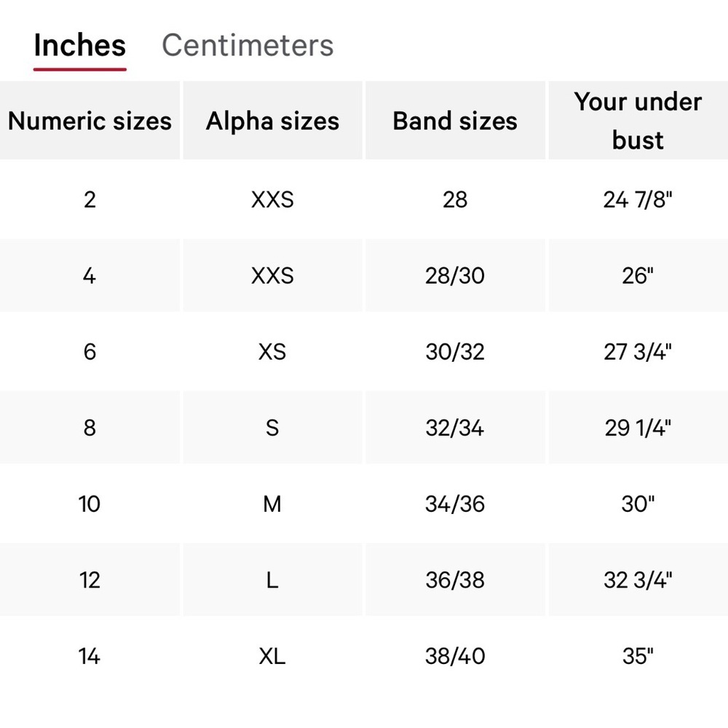This screenshot has height=728, width=728.
Task: Select the 35 inch under bust measurement
Action: coord(638,656)
